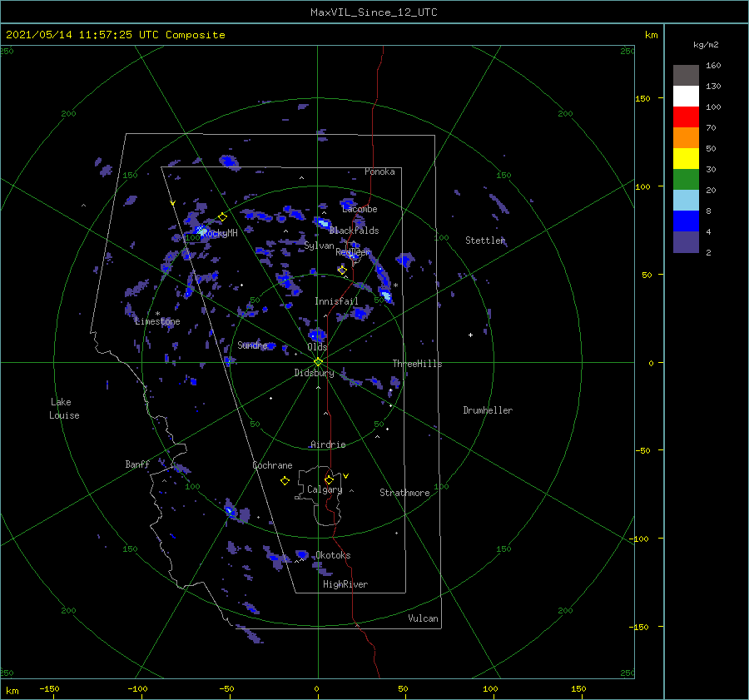Screen dimensions: 749x700
Task: Click the HighRiver town label
Action: coord(345,584)
